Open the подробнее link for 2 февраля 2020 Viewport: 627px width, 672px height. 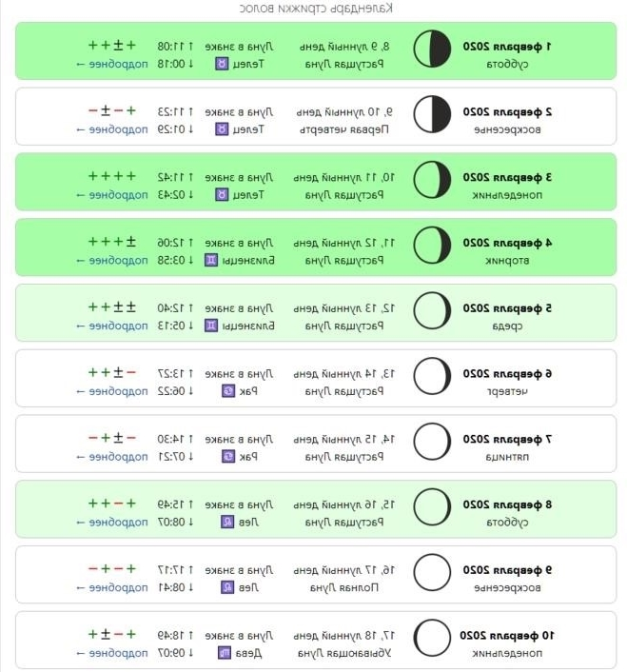click(x=112, y=129)
